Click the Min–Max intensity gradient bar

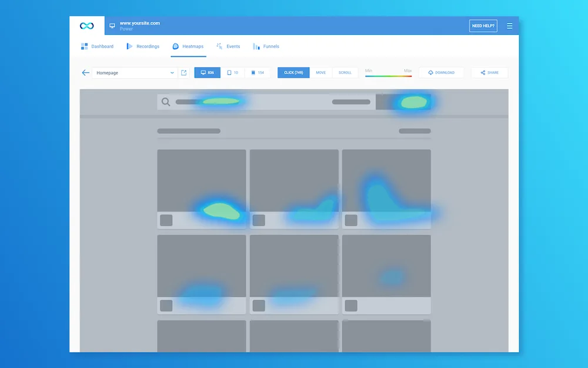tap(389, 76)
